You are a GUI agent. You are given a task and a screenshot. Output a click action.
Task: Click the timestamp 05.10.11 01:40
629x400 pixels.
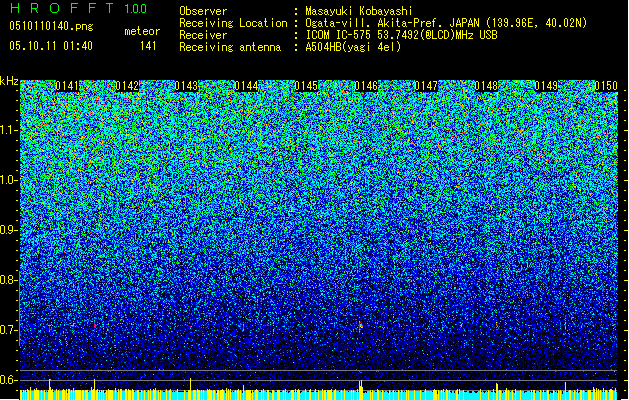[x=51, y=46]
